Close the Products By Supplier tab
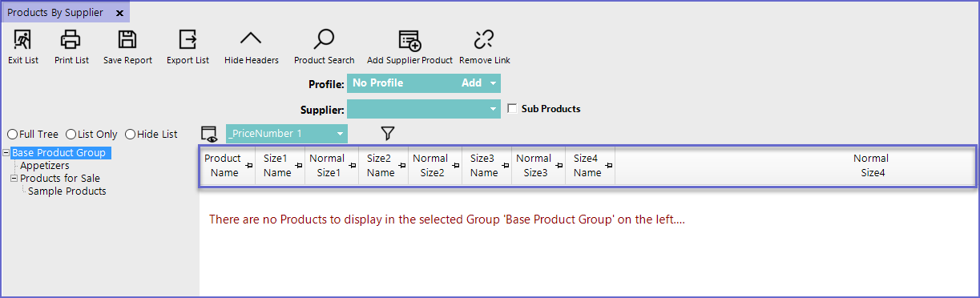Screen dimensions: 980x298 (119, 13)
